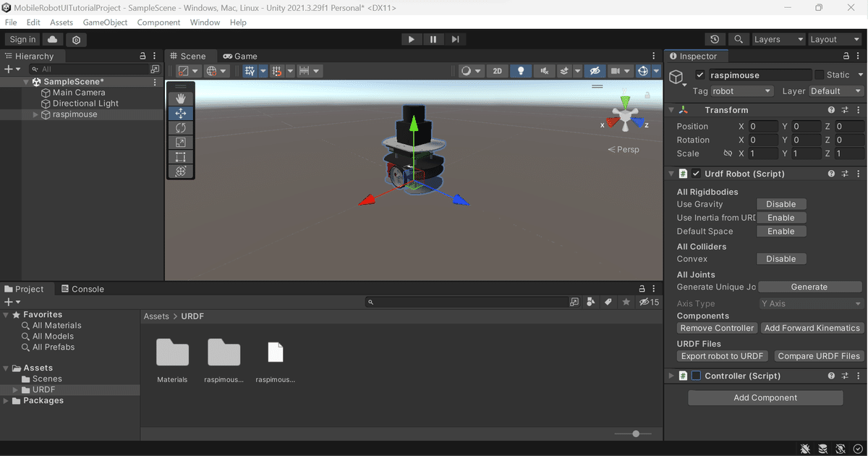Open the Layers dropdown in toolbar
Screen dimensions: 868x456
click(778, 40)
